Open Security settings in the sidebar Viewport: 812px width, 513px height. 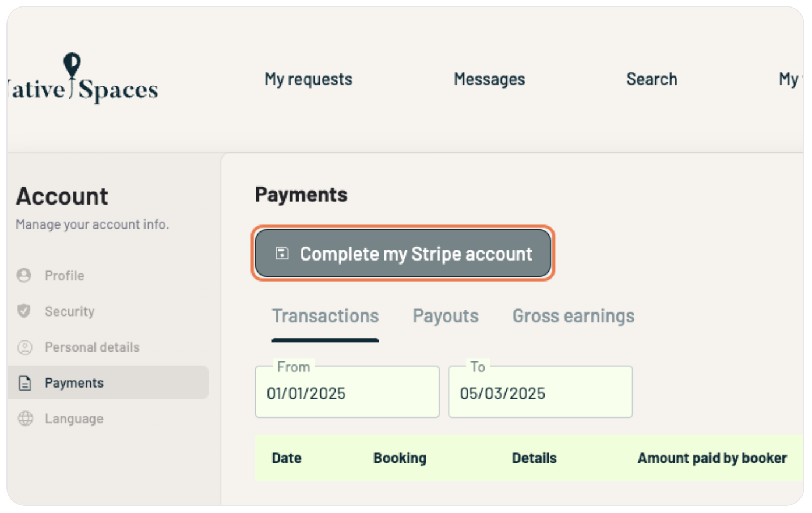pos(69,311)
